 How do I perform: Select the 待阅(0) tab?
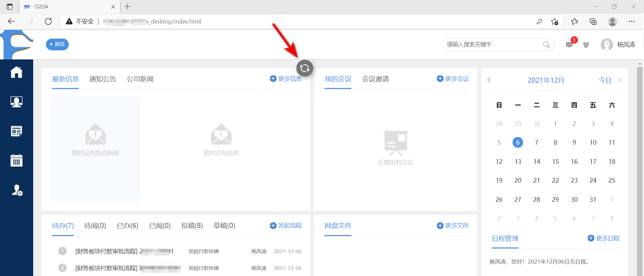pyautogui.click(x=95, y=226)
